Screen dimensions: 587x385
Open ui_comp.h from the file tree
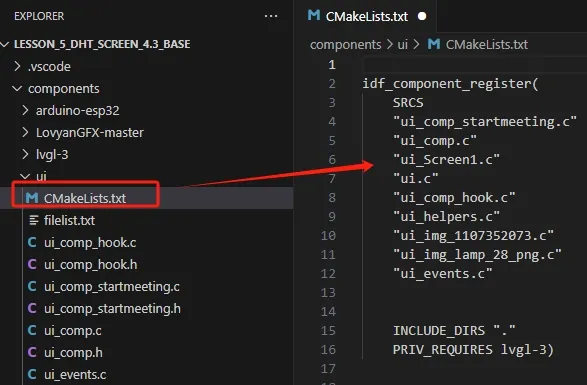pyautogui.click(x=73, y=352)
